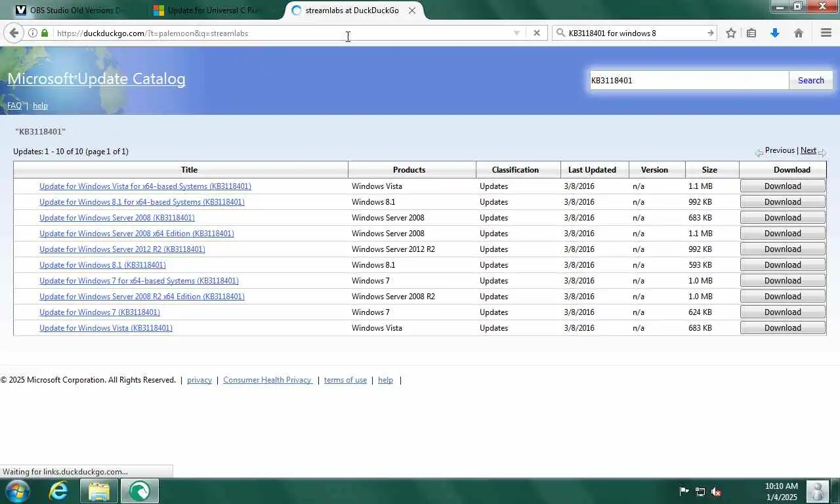Screen dimensions: 840x504
Task: Click the catalog search input field
Action: coord(689,80)
